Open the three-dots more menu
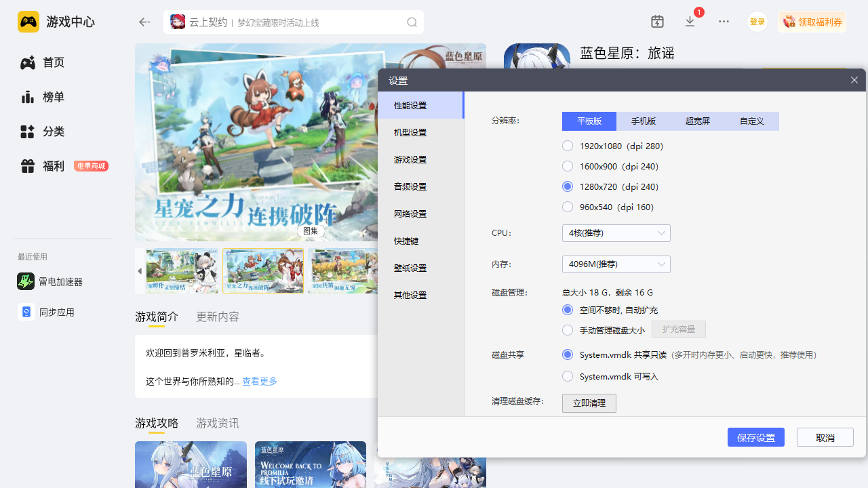868x488 pixels. (724, 22)
